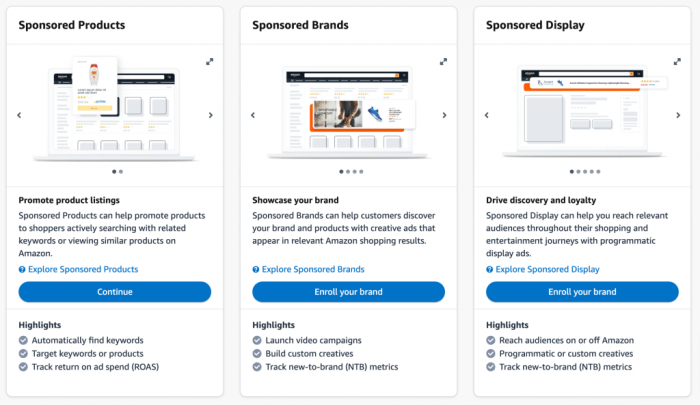The height and width of the screenshot is (405, 700).
Task: Show next Sponsored Brands carousel slide
Action: click(x=444, y=115)
